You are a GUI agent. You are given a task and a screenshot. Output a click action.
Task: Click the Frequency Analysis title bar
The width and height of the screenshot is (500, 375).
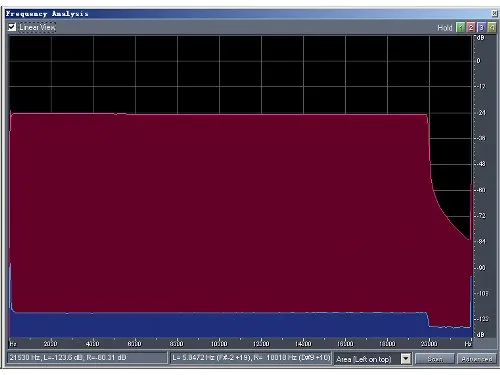[248, 13]
